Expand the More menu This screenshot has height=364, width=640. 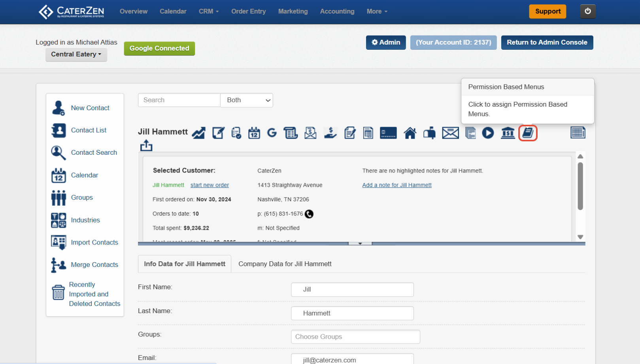click(377, 11)
